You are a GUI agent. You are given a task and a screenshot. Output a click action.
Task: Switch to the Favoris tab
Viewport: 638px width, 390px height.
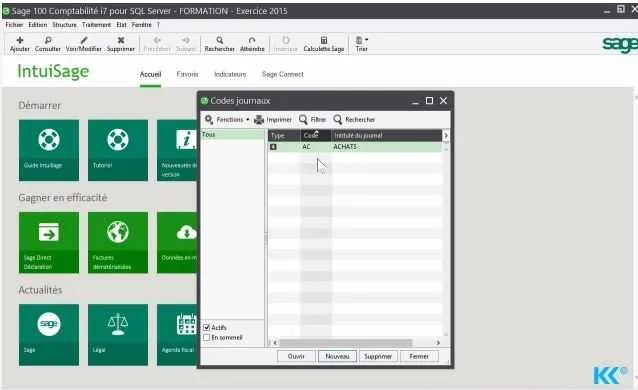click(187, 74)
